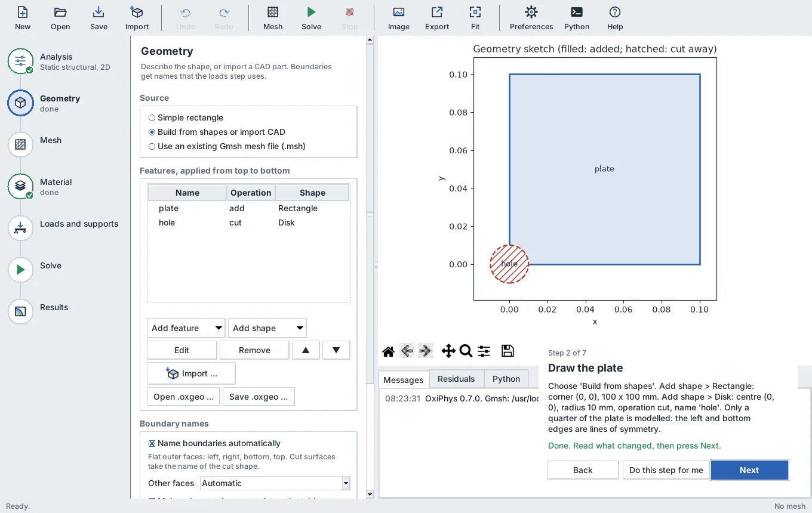Move feature down with the down arrow

click(x=336, y=350)
